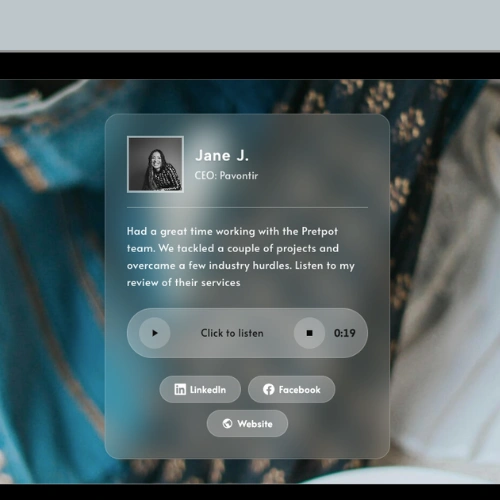Click the "Click to listen" label

232,333
